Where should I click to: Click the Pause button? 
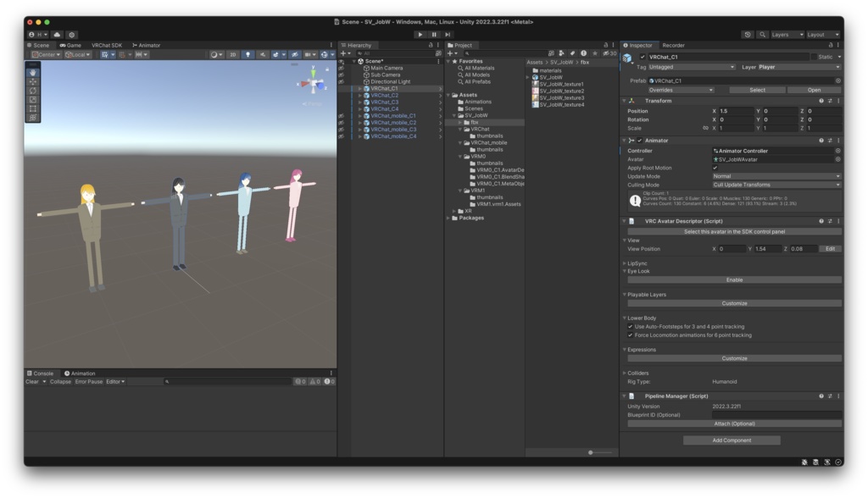click(434, 35)
